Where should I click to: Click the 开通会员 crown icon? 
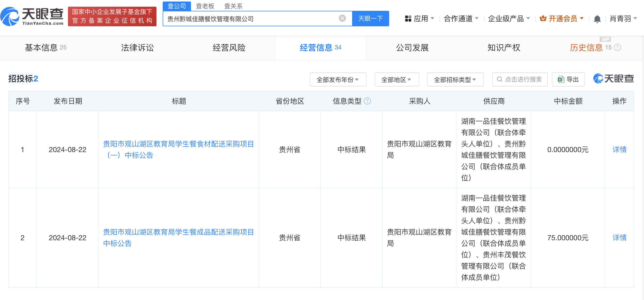pyautogui.click(x=543, y=18)
